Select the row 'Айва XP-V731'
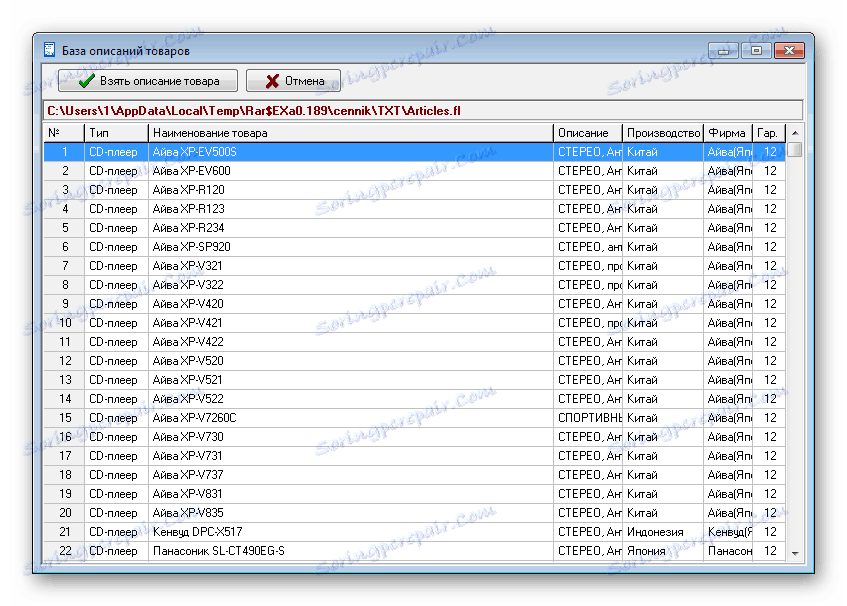 414,456
